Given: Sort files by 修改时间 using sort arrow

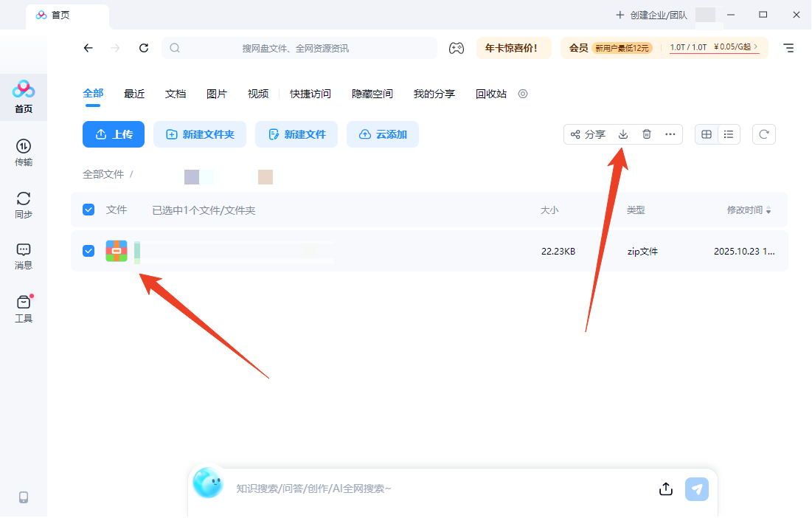Looking at the screenshot, I should [769, 210].
